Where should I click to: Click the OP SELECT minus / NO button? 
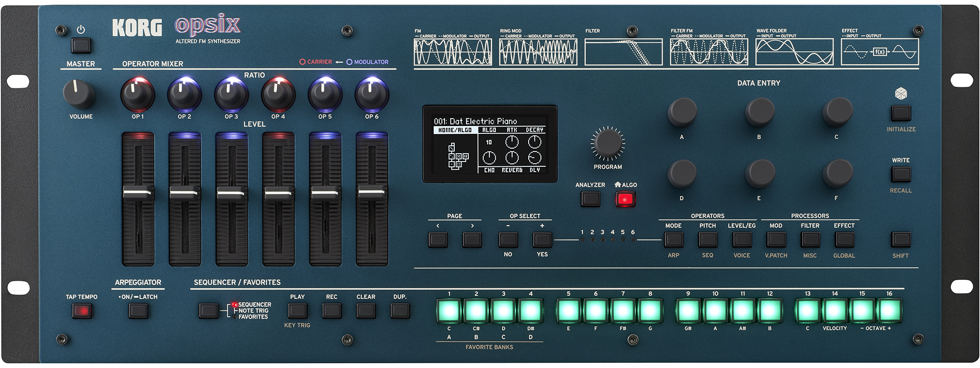[508, 239]
